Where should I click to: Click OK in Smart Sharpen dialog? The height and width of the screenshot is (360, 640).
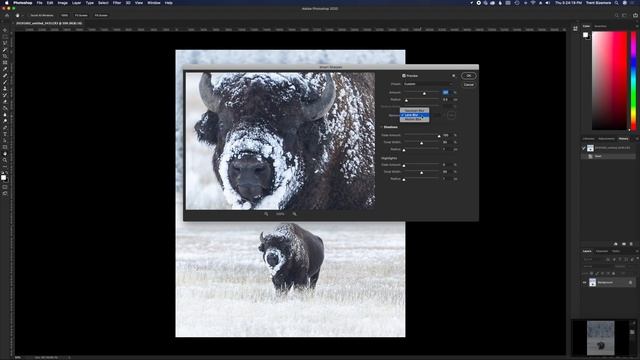(x=469, y=76)
